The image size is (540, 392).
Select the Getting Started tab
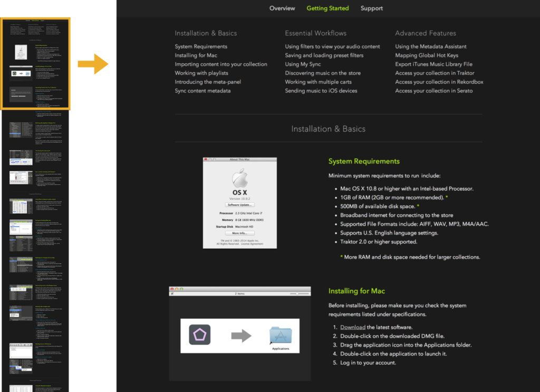coord(327,8)
